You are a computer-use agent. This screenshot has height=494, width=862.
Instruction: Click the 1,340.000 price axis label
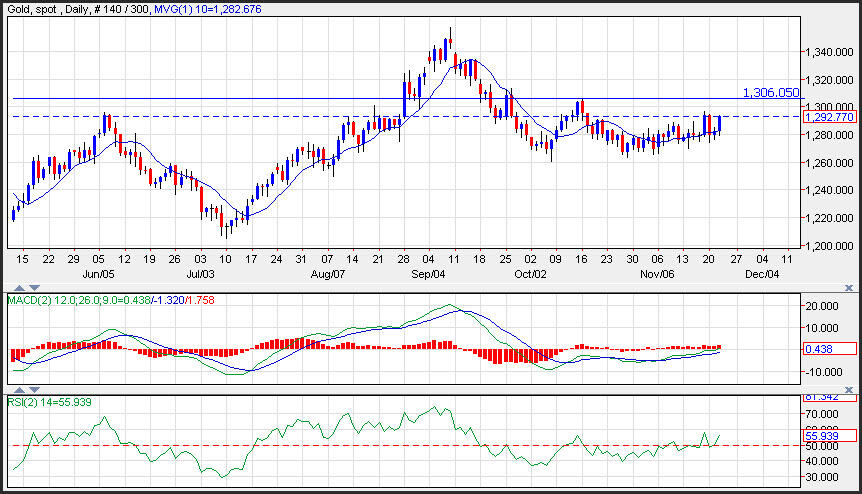point(830,52)
